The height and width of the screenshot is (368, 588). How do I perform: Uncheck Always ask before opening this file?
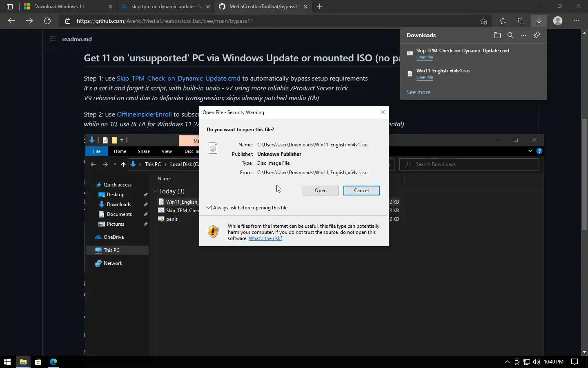(x=209, y=208)
